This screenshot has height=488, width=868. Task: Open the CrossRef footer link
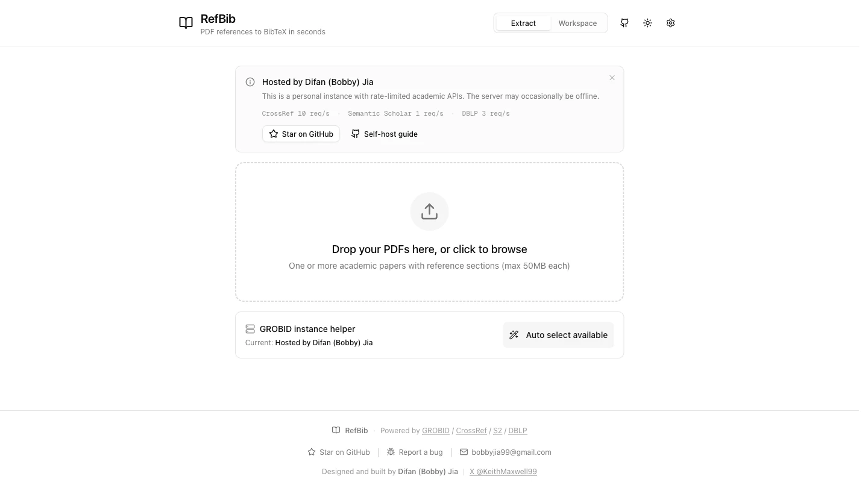pyautogui.click(x=471, y=431)
